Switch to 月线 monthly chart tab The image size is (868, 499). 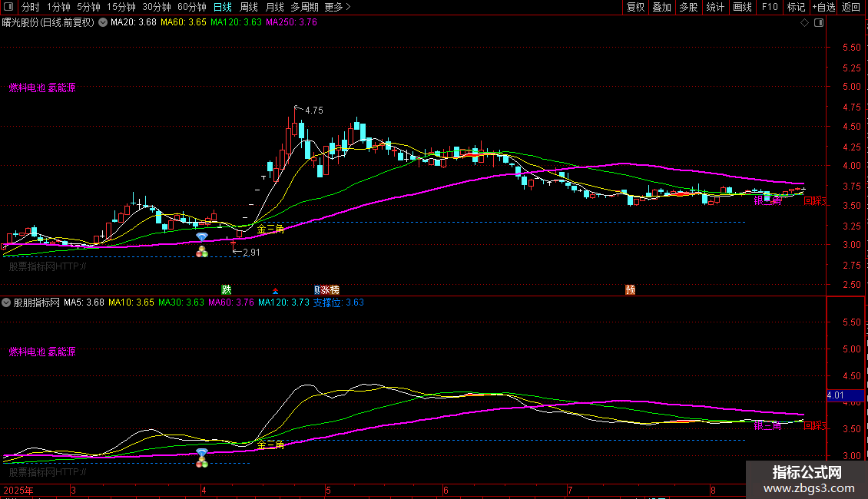274,7
